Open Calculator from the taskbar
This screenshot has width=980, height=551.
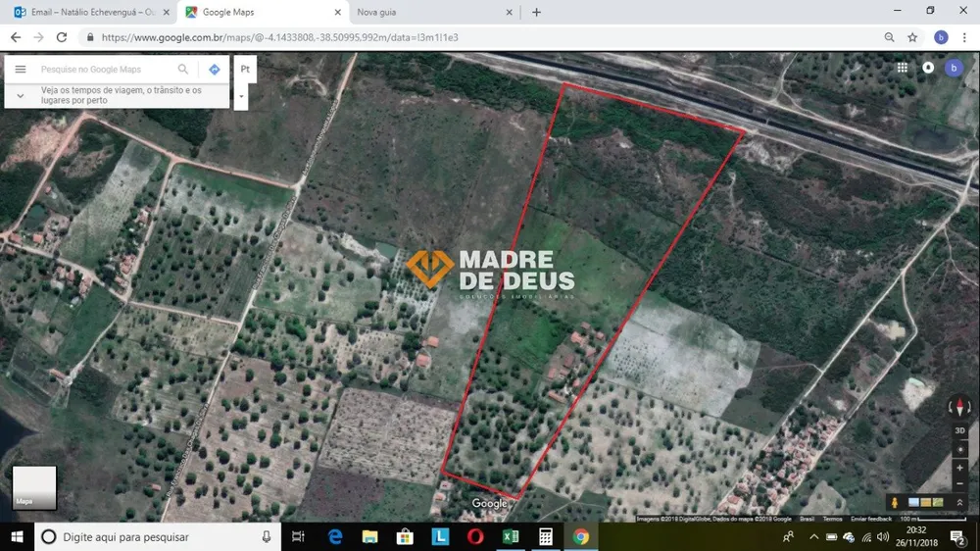[x=546, y=536]
